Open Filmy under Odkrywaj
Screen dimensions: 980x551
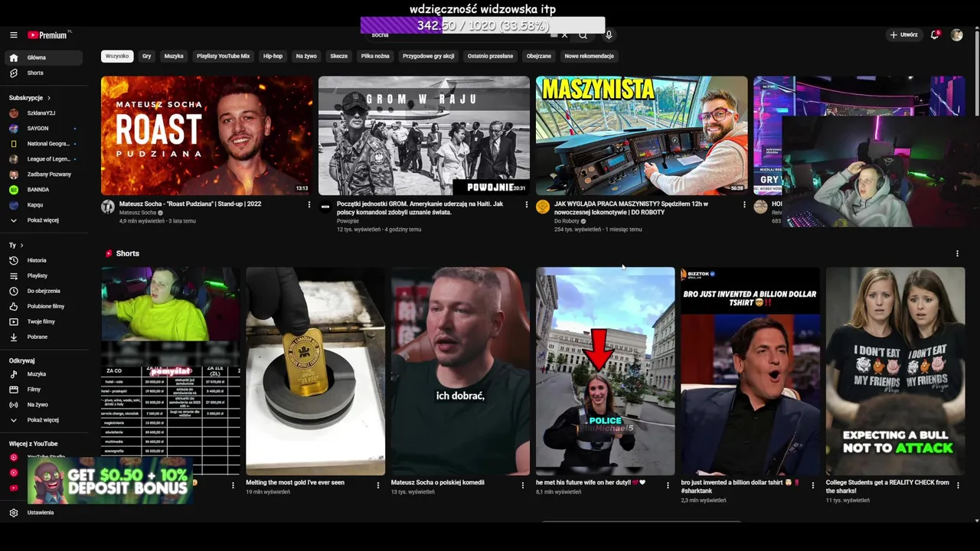(44, 390)
